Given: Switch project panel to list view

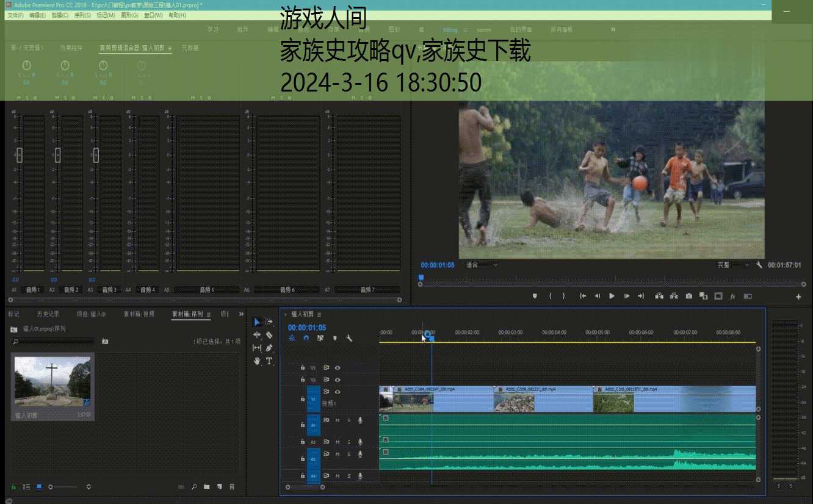Looking at the screenshot, I should click(x=26, y=486).
